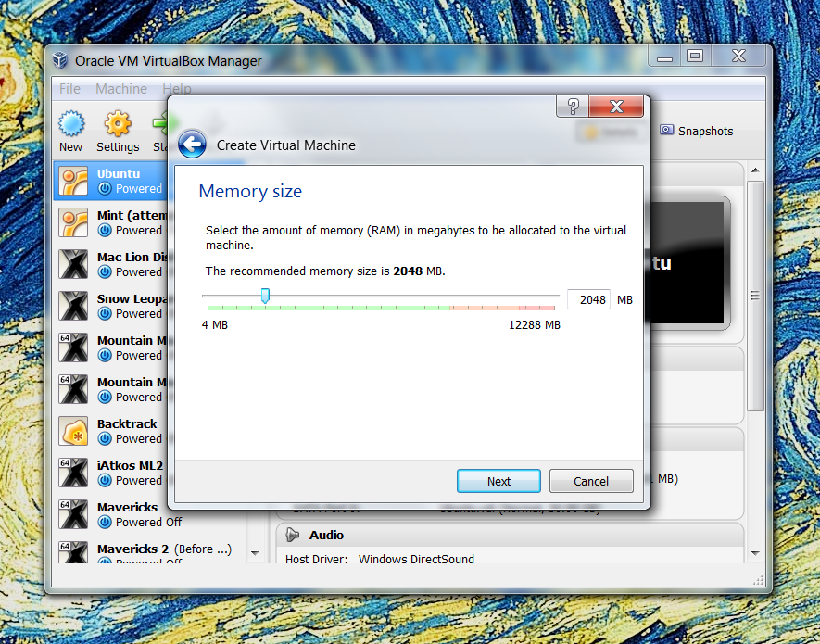Click the Snapshots camera icon
Image resolution: width=820 pixels, height=644 pixels.
pyautogui.click(x=667, y=130)
